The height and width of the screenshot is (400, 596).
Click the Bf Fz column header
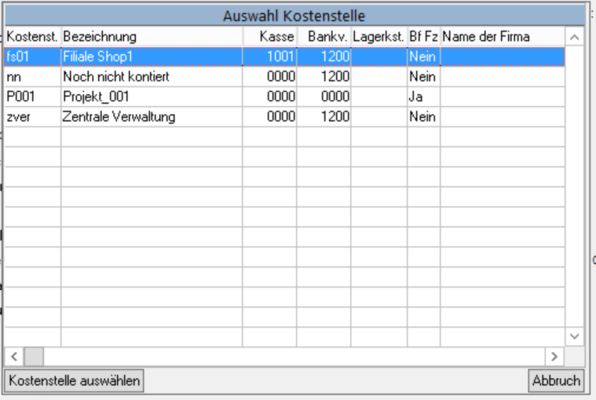(424, 37)
